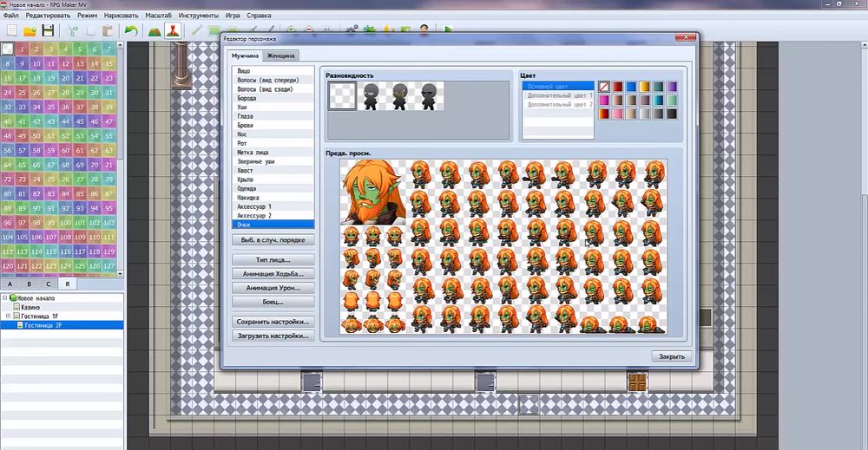Image resolution: width=868 pixels, height=450 pixels.
Task: Open the Инструменты menu
Action: click(198, 16)
